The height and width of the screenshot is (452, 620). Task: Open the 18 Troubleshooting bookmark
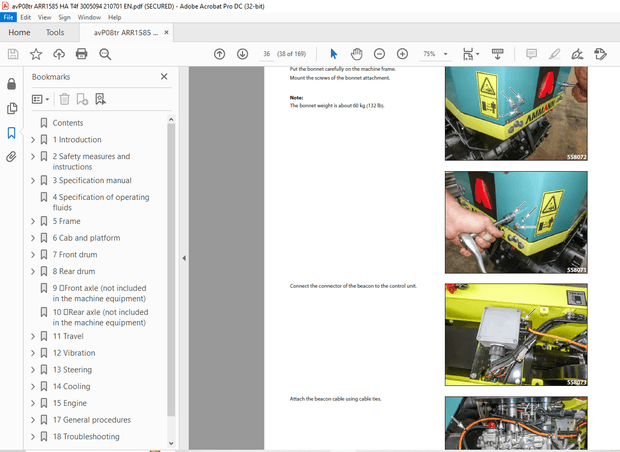click(86, 437)
